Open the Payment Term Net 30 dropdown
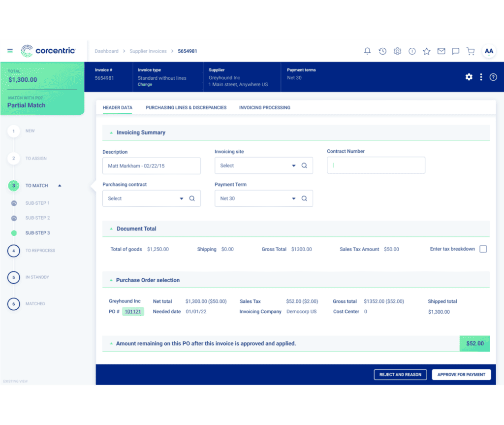Image resolution: width=504 pixels, height=425 pixels. click(x=264, y=198)
